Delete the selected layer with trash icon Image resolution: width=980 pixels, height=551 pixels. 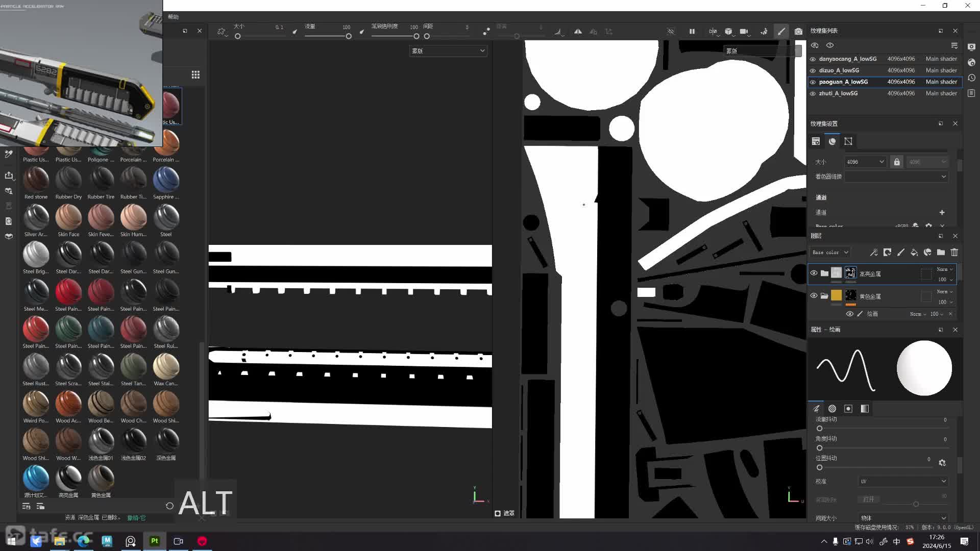pyautogui.click(x=954, y=253)
